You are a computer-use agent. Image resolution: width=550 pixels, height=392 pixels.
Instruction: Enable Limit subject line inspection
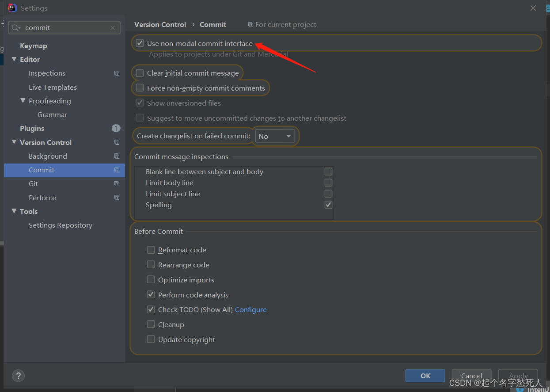click(x=328, y=194)
